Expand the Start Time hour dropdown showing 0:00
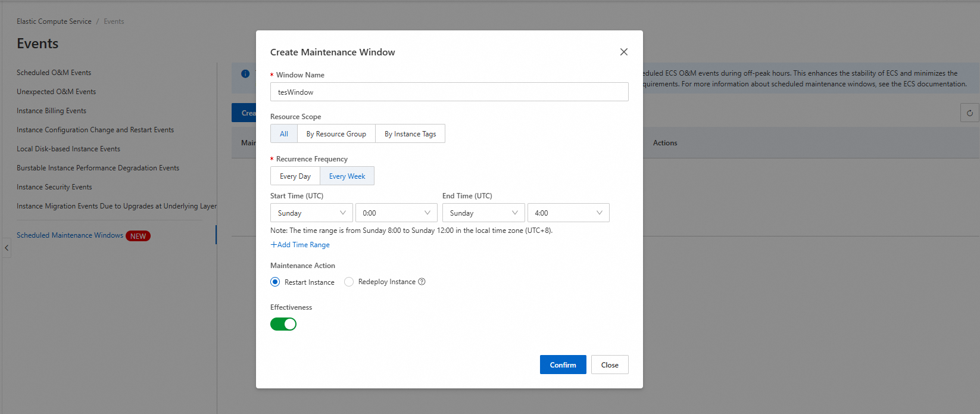The image size is (980, 414). (x=396, y=213)
